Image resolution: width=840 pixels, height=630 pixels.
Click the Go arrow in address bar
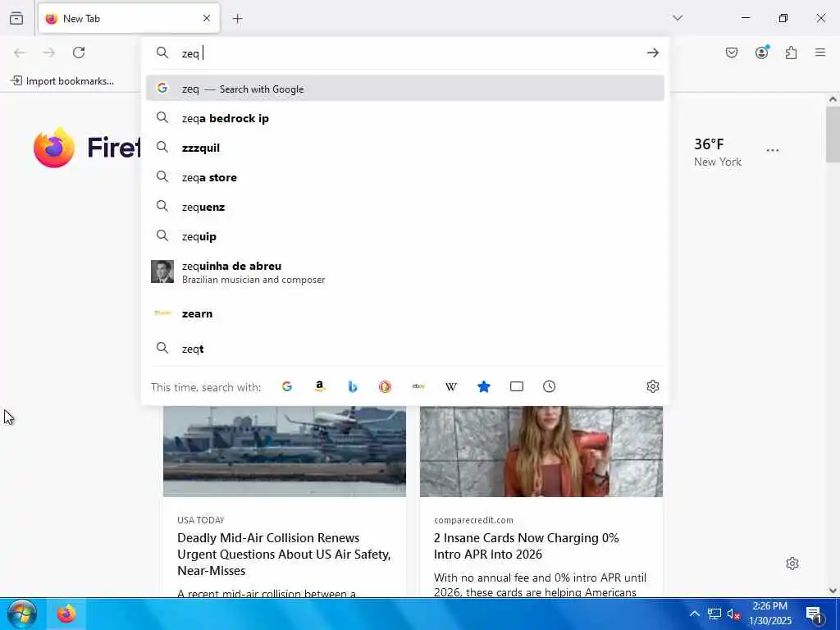click(652, 52)
